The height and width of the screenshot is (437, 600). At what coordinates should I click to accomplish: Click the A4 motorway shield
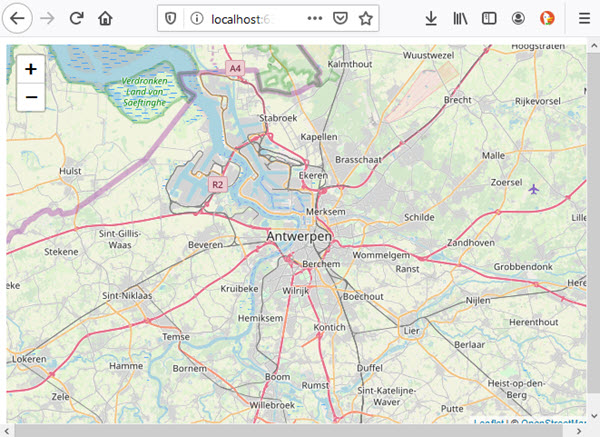(x=235, y=68)
